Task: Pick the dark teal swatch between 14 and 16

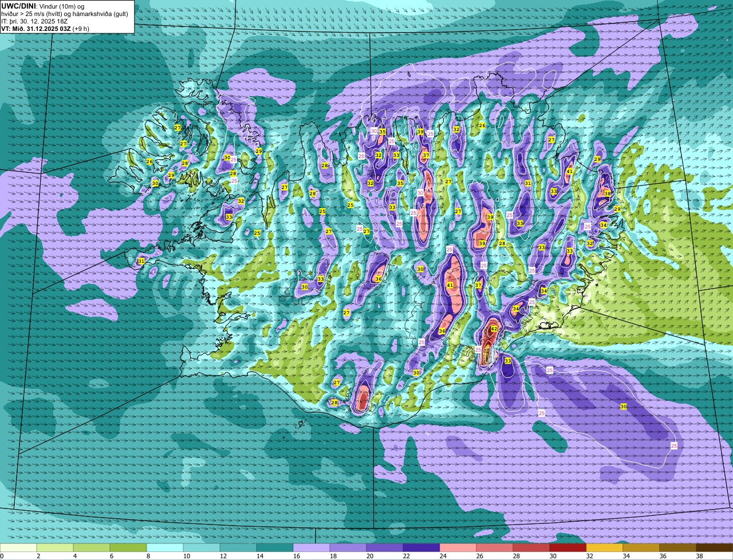Action: [x=275, y=547]
